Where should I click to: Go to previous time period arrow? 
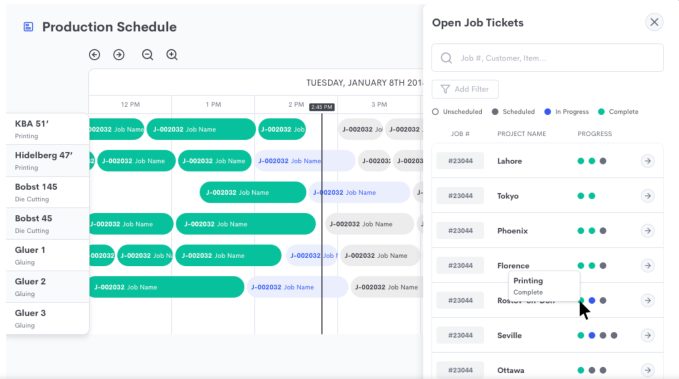[x=94, y=55]
